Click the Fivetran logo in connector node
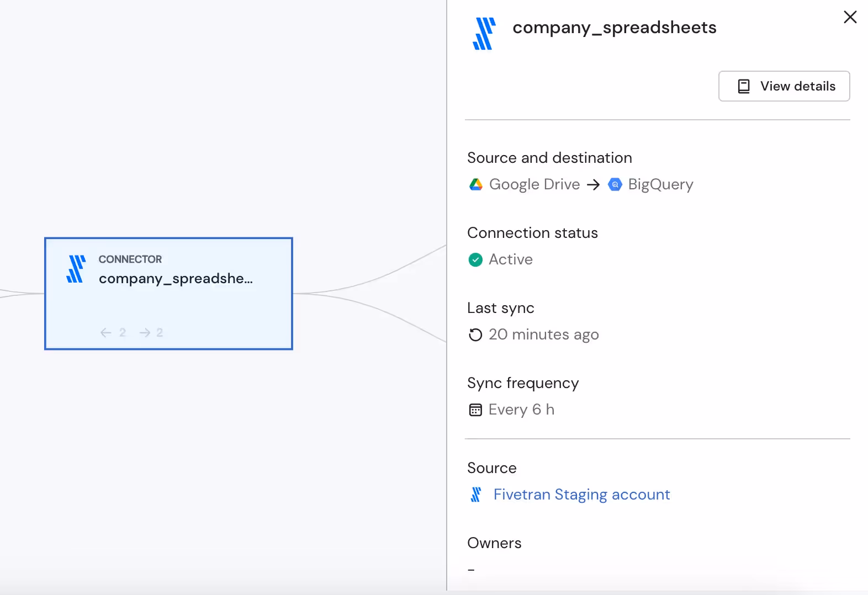Image resolution: width=868 pixels, height=595 pixels. click(76, 269)
